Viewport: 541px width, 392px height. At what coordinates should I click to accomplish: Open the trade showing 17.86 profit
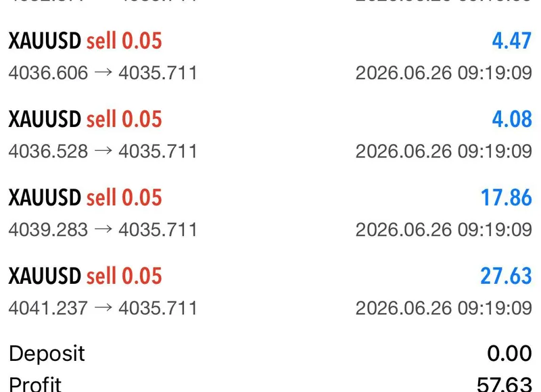click(x=270, y=213)
